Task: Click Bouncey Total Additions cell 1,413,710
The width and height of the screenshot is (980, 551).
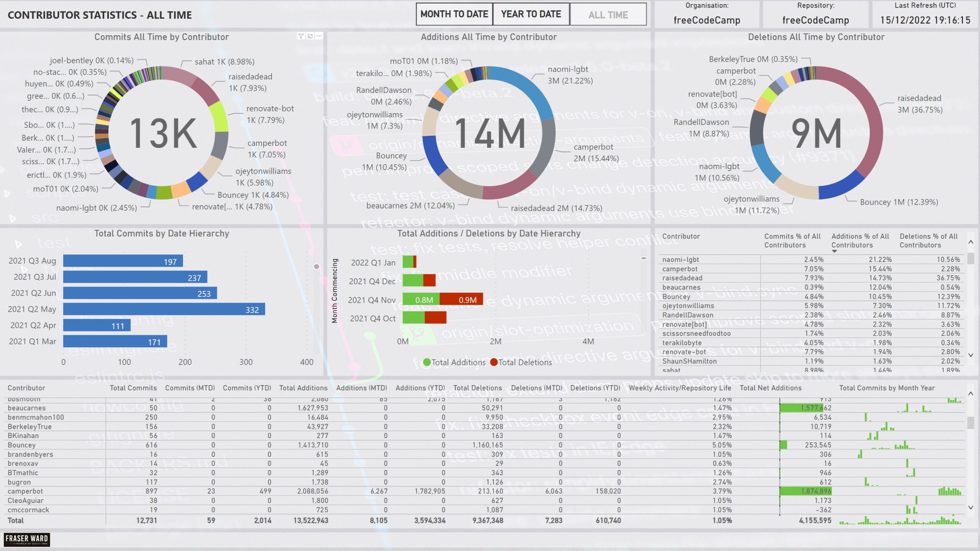Action: (313, 445)
